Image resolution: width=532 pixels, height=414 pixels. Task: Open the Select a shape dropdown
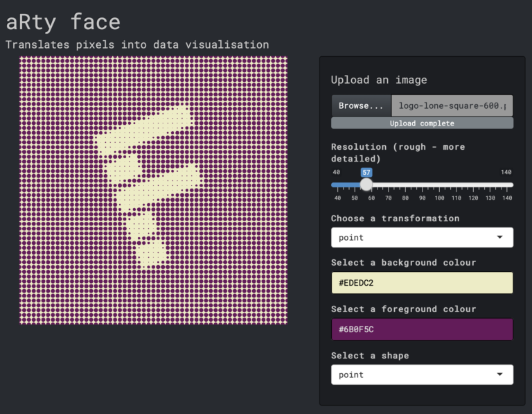(422, 374)
